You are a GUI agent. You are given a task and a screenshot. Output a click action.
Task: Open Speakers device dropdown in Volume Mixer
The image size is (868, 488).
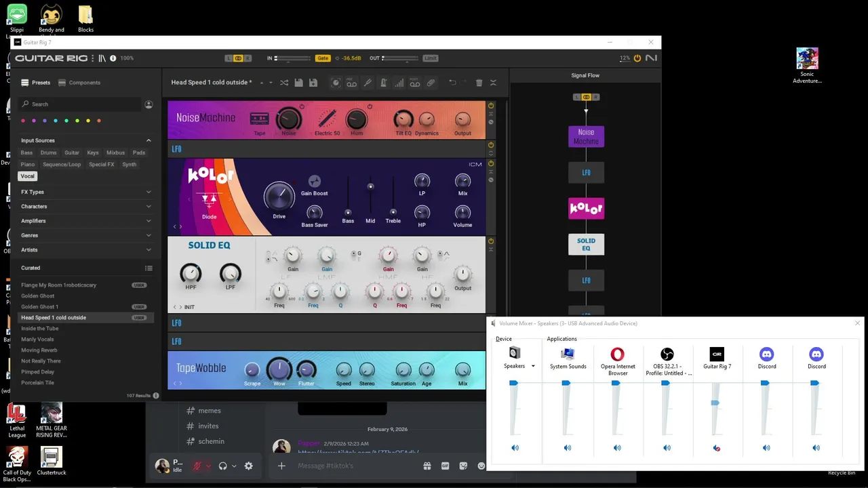pos(533,366)
